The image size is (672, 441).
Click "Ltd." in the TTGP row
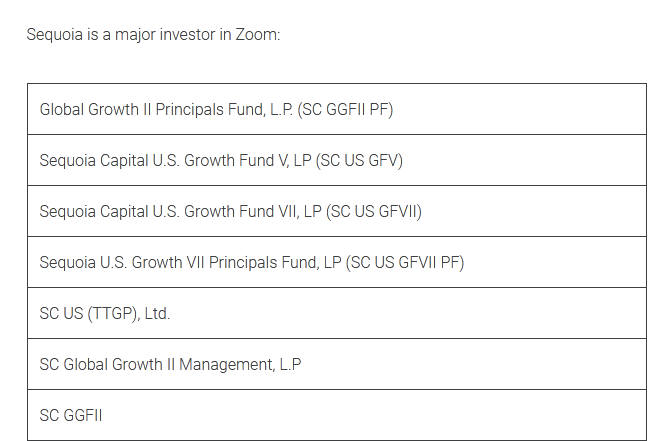coord(157,314)
